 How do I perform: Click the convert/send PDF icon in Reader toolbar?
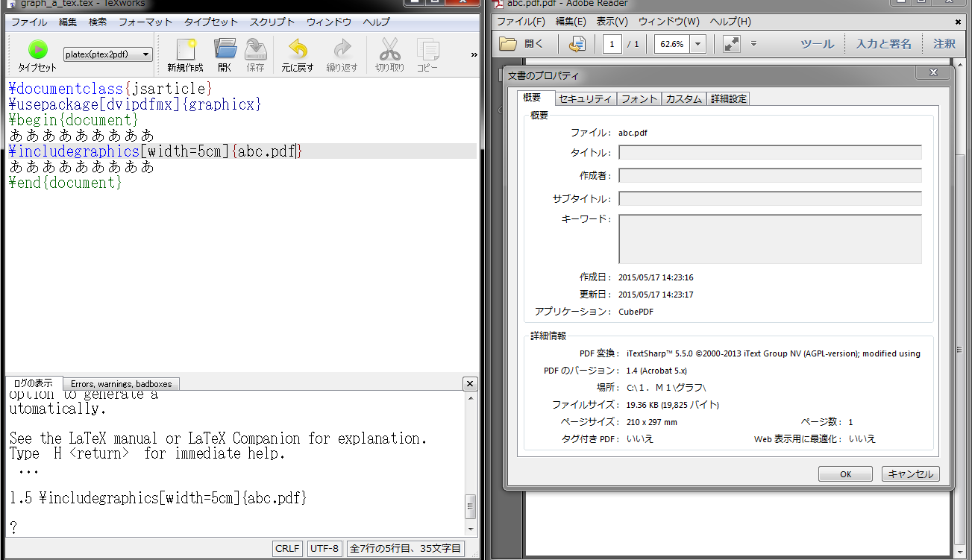coord(577,44)
